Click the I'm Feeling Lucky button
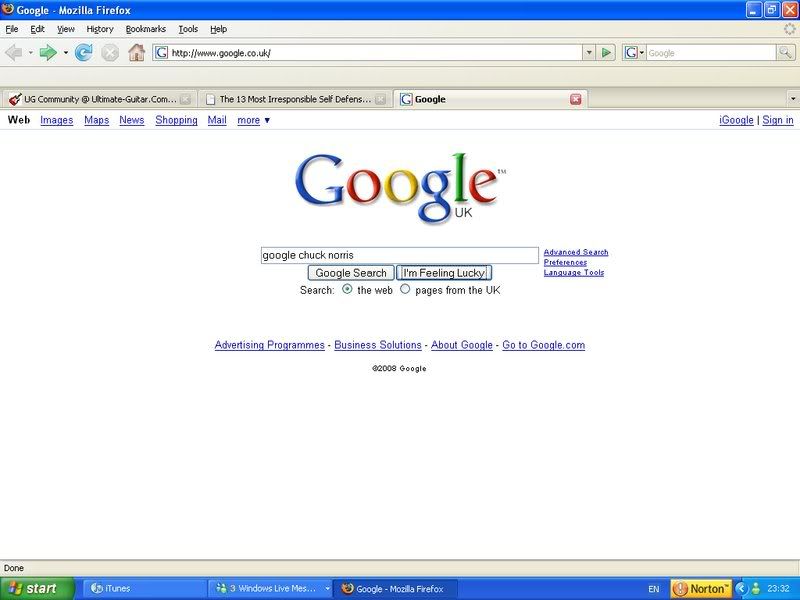This screenshot has height=600, width=800. 444,273
